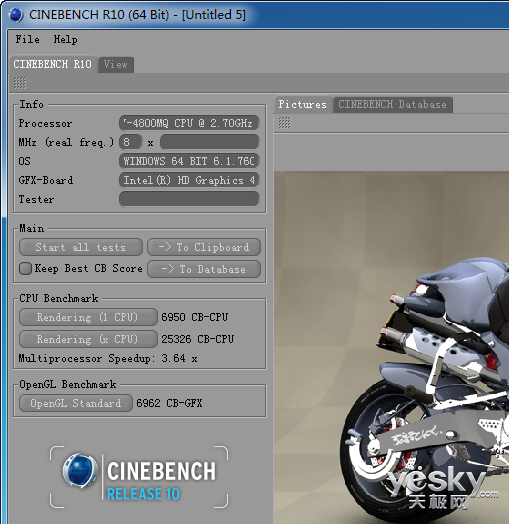Run the Rendering (1 CPU) test
The width and height of the screenshot is (509, 524).
coord(88,317)
